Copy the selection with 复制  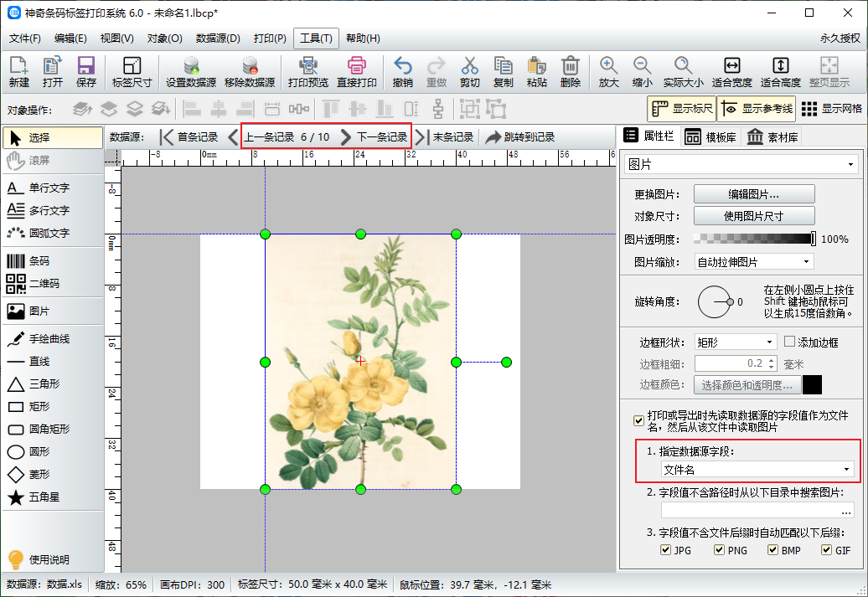click(504, 72)
